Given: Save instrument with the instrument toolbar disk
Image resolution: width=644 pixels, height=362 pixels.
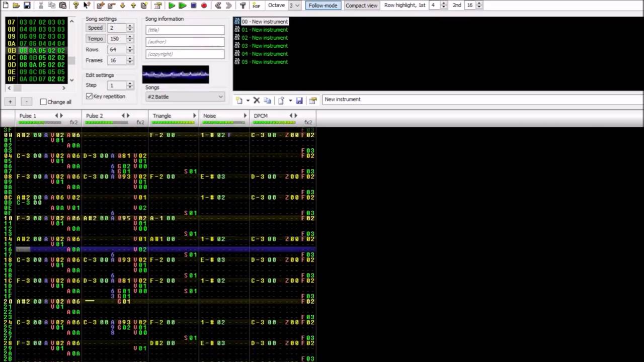Looking at the screenshot, I should click(299, 100).
